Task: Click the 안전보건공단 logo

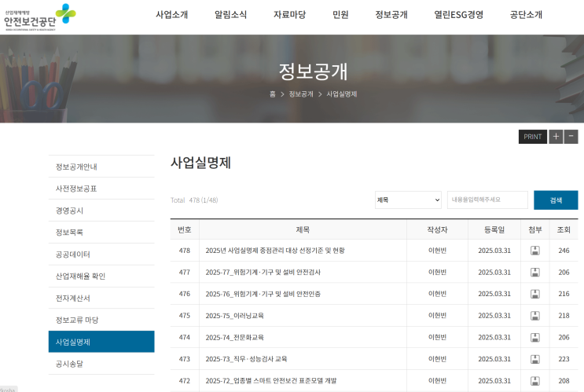Action: coord(40,17)
